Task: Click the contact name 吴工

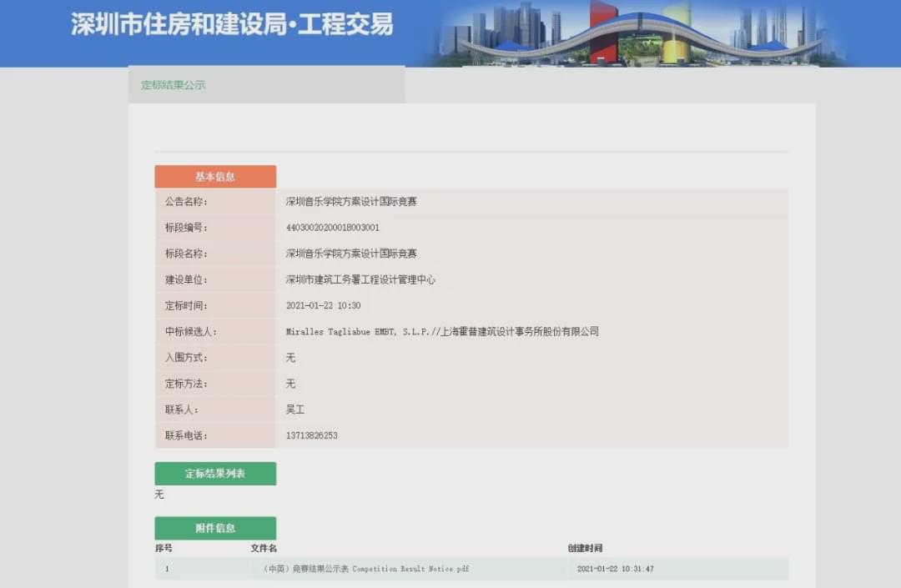Action: (295, 410)
